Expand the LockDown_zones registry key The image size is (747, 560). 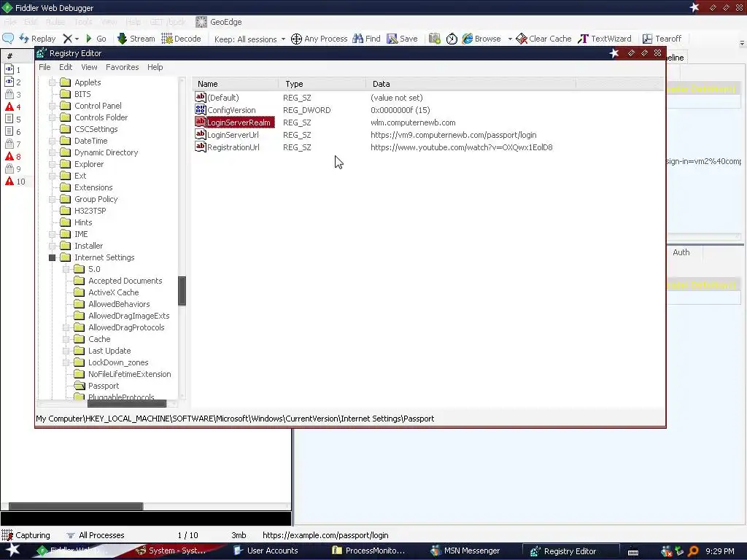pos(66,362)
